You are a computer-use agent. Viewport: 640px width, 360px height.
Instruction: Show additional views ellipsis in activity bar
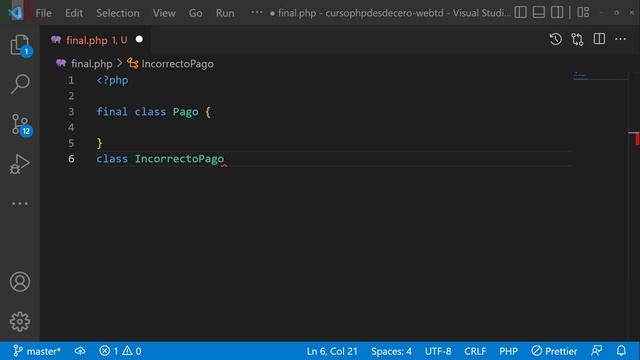click(20, 203)
